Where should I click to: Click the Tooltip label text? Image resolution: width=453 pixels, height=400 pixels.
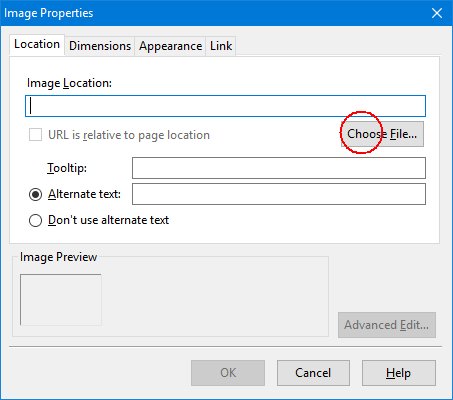pyautogui.click(x=67, y=168)
